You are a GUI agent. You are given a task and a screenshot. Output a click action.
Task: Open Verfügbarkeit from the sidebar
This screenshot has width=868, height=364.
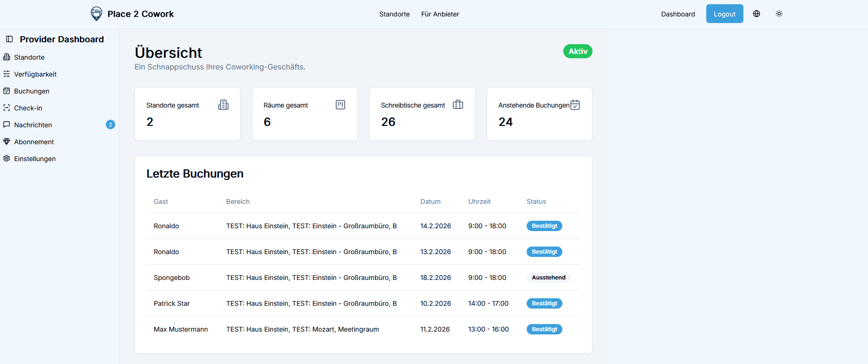tap(35, 74)
